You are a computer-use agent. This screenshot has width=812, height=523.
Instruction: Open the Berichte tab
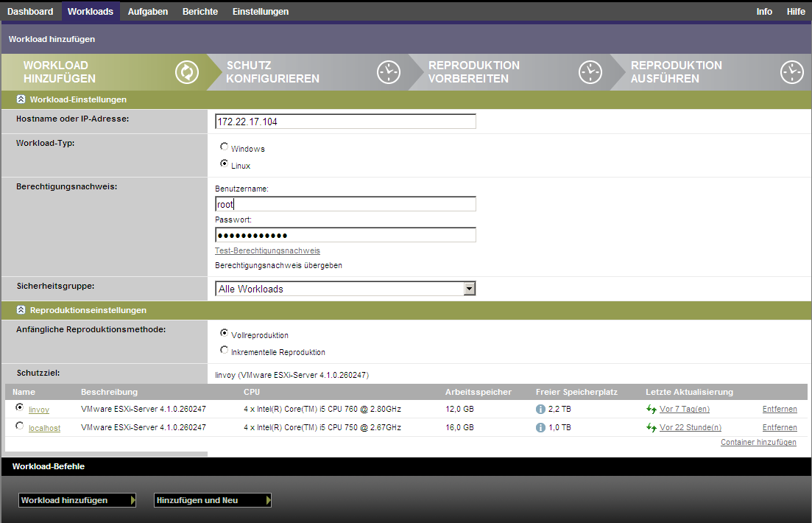click(x=200, y=11)
